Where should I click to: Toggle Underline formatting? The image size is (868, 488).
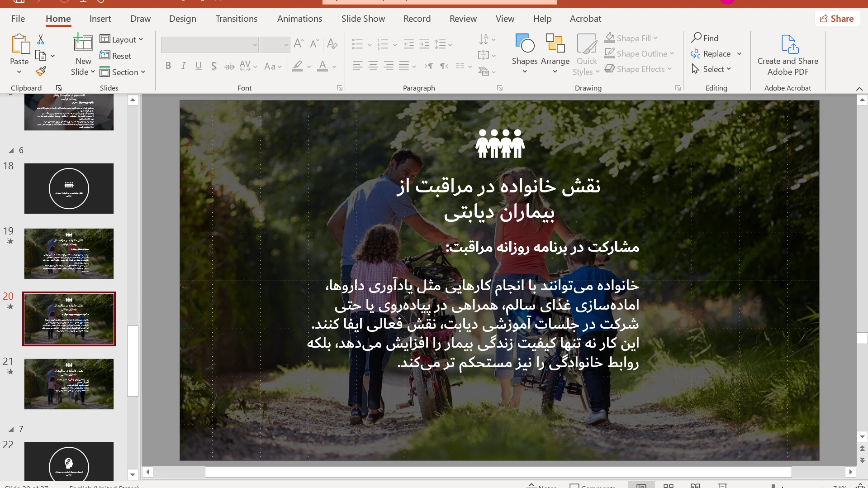199,66
